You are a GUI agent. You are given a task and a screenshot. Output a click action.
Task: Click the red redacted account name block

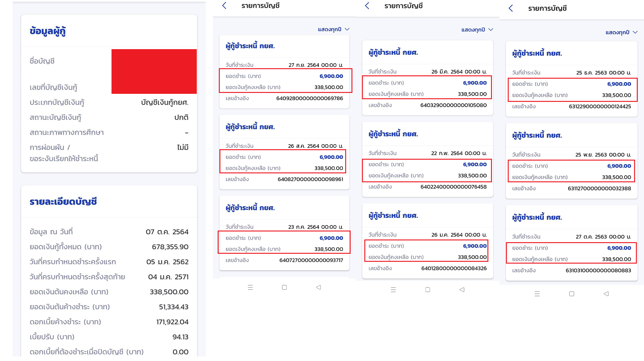[154, 71]
